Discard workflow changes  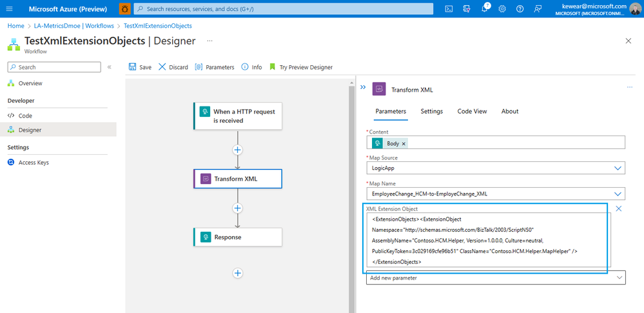173,67
